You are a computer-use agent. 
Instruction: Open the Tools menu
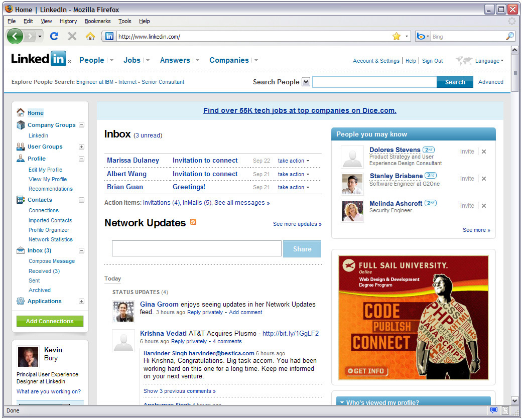(x=125, y=21)
